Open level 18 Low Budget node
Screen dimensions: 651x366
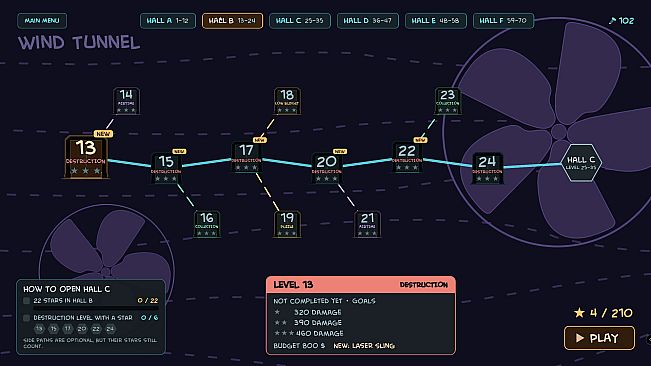pyautogui.click(x=287, y=101)
